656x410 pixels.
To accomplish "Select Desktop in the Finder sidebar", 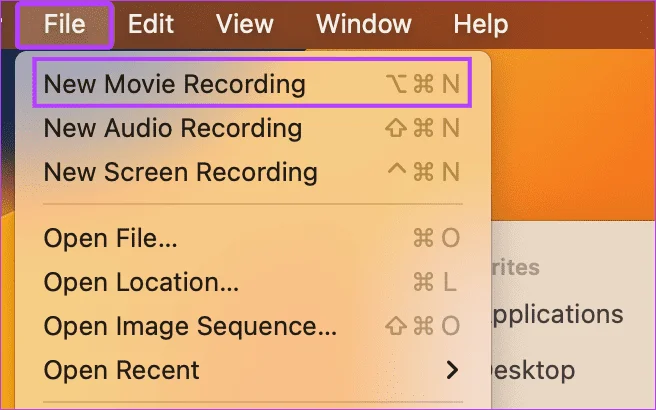I will [x=533, y=370].
